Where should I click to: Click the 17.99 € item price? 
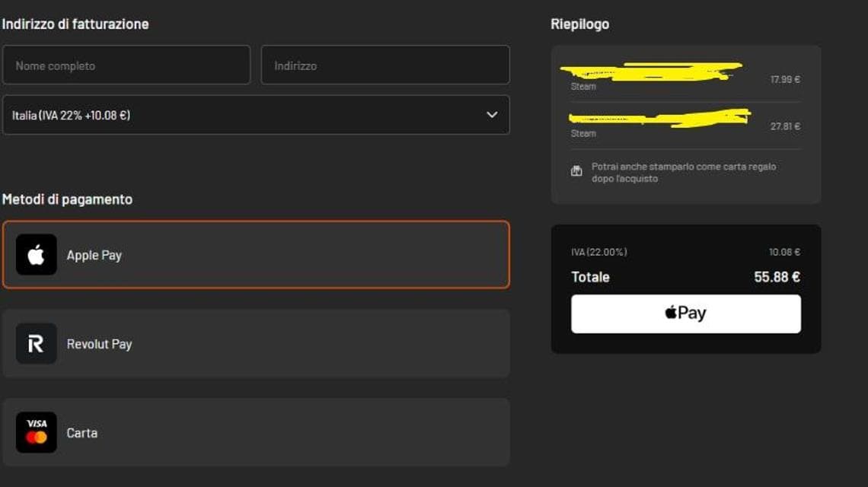785,80
